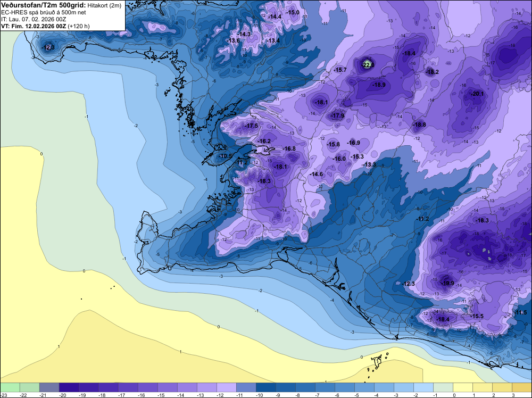
Task: Click the -11.5 temperature value
Action: 519,313
